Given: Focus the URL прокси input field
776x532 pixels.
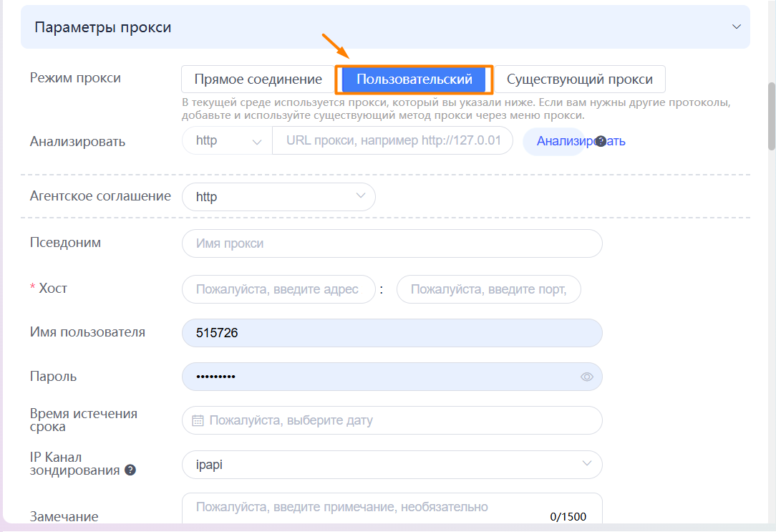Looking at the screenshot, I should click(x=392, y=140).
